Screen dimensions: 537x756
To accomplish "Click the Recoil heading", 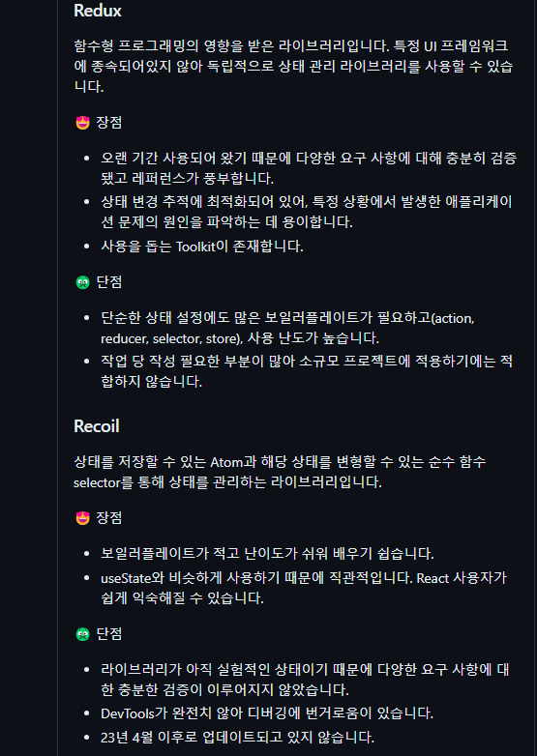I will [x=97, y=426].
